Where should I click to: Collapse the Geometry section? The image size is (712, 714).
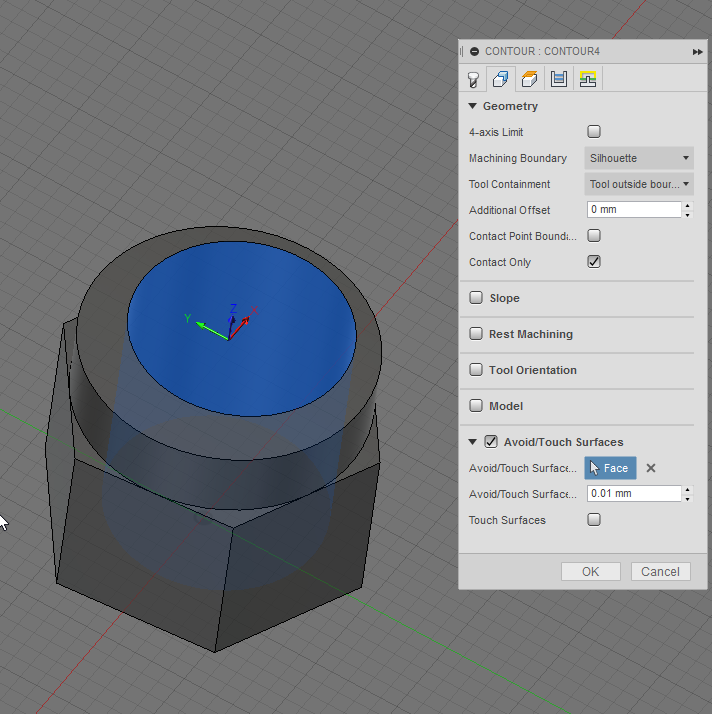pos(472,106)
